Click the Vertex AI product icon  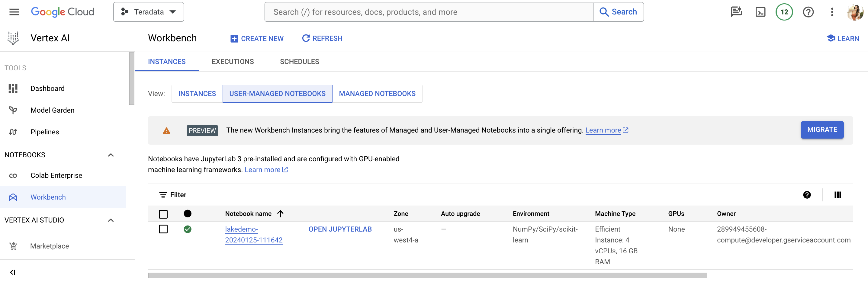tap(13, 38)
